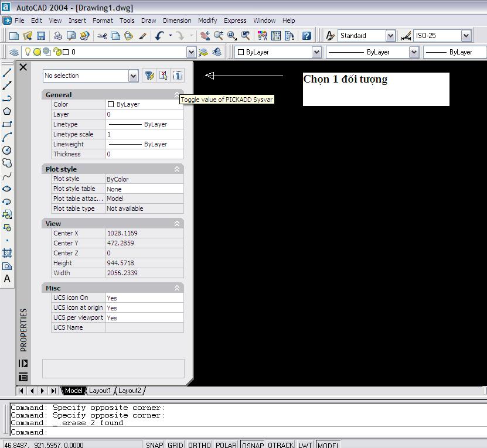Select the Match Properties brush icon

(142, 36)
